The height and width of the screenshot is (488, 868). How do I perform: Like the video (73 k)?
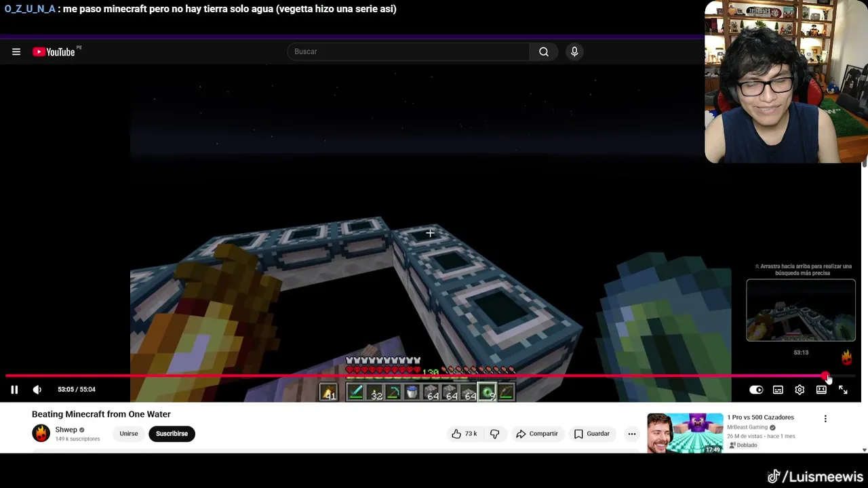(464, 434)
